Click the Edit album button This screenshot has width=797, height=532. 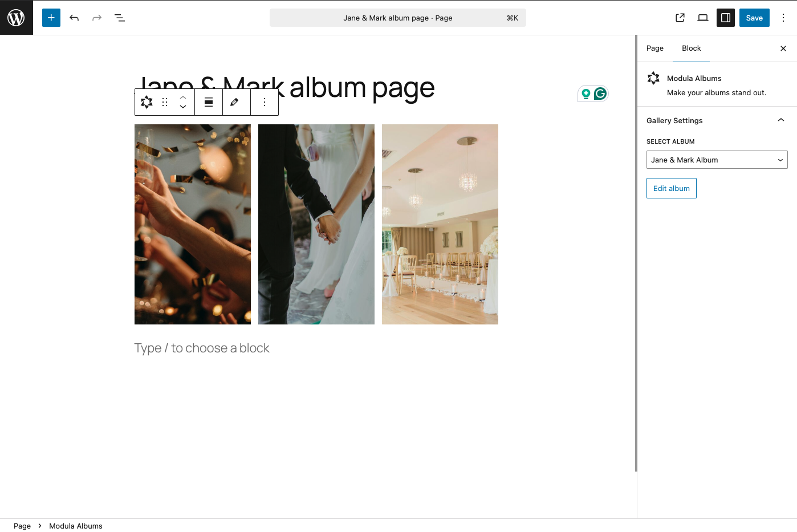point(671,188)
